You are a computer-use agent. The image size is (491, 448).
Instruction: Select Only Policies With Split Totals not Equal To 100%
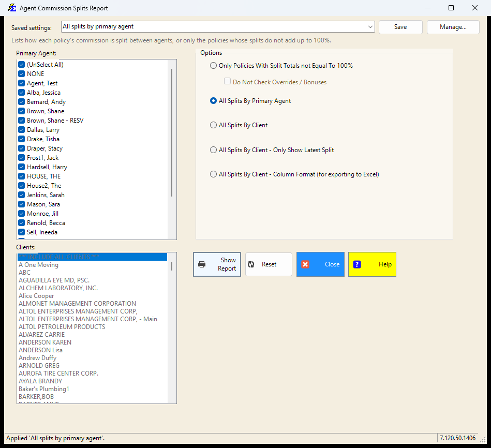point(213,66)
